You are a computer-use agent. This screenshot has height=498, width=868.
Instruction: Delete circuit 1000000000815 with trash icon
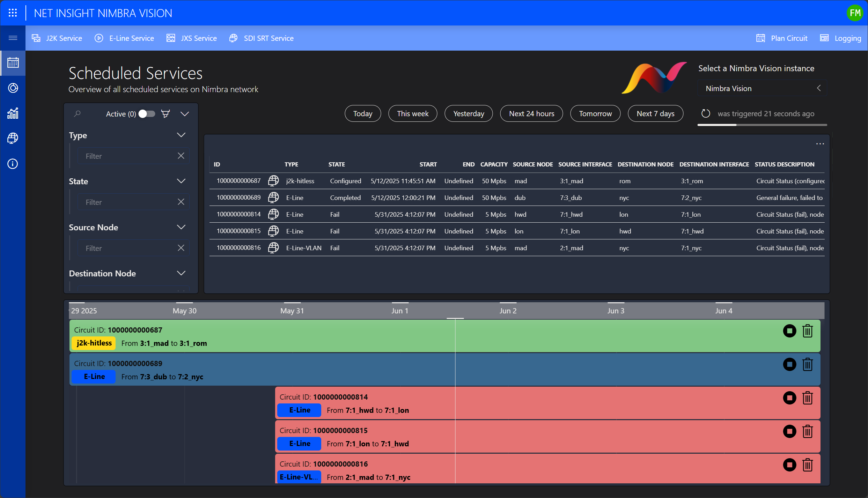pyautogui.click(x=808, y=431)
